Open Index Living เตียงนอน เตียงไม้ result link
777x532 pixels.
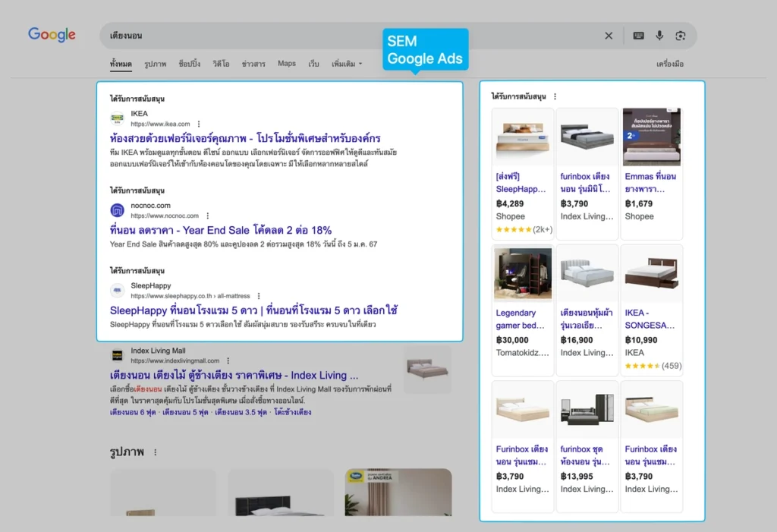234,376
